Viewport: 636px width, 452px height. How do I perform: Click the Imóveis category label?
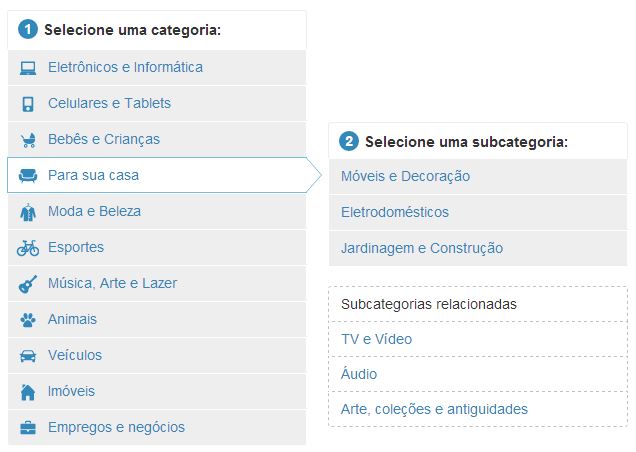pyautogui.click(x=72, y=391)
